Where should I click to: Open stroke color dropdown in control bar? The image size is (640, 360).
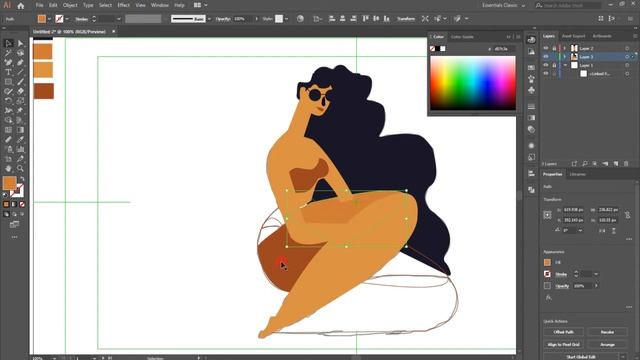[67, 19]
